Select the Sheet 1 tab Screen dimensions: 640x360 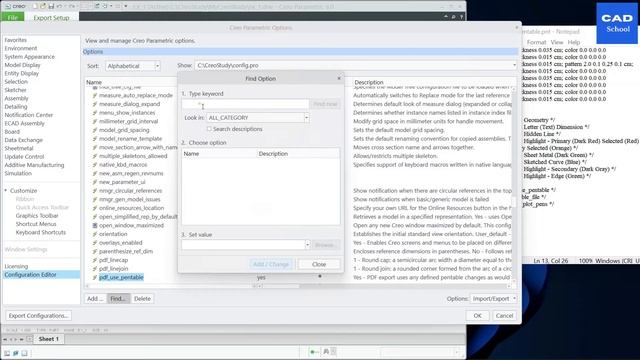[49, 339]
